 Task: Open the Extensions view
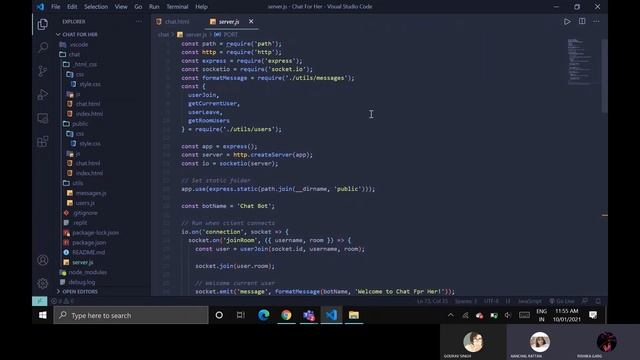pyautogui.click(x=42, y=142)
